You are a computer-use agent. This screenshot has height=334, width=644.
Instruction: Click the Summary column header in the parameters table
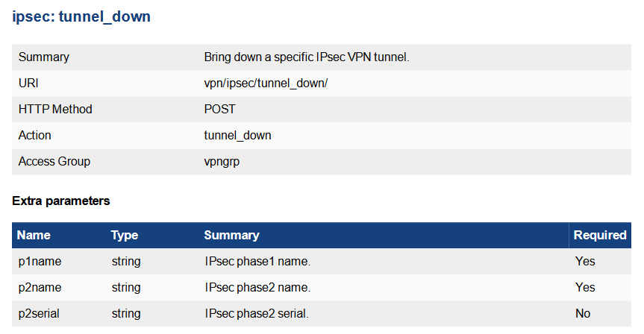231,235
